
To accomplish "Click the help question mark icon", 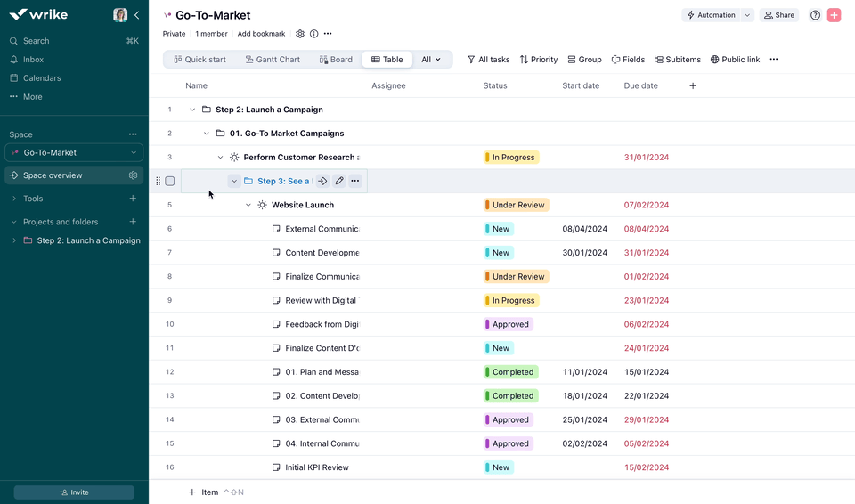I will click(815, 15).
